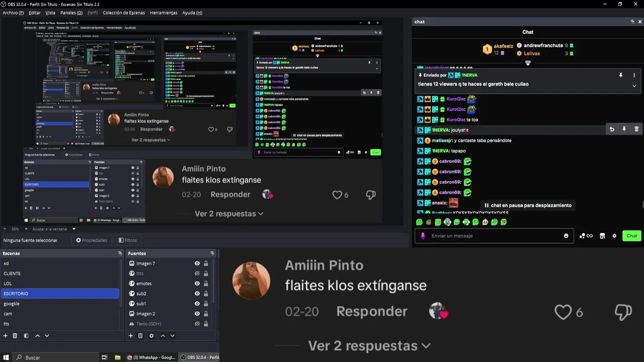The width and height of the screenshot is (644, 362).
Task: Move the selected scene up
Action: (x=37, y=335)
